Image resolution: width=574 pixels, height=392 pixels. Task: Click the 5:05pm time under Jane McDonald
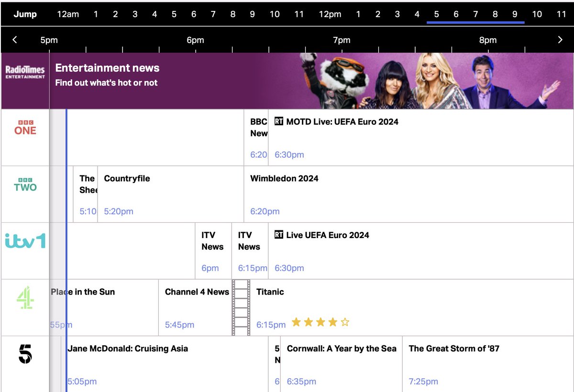click(82, 381)
